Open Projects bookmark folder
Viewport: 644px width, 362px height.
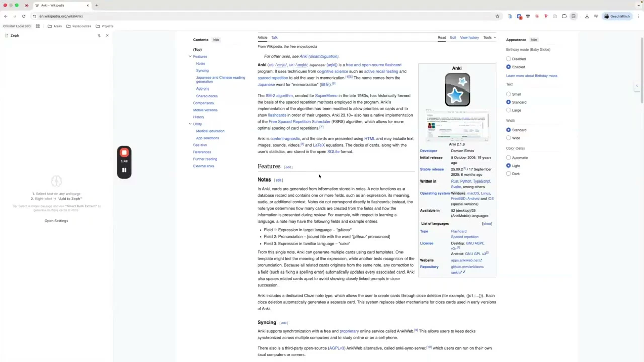point(104,26)
